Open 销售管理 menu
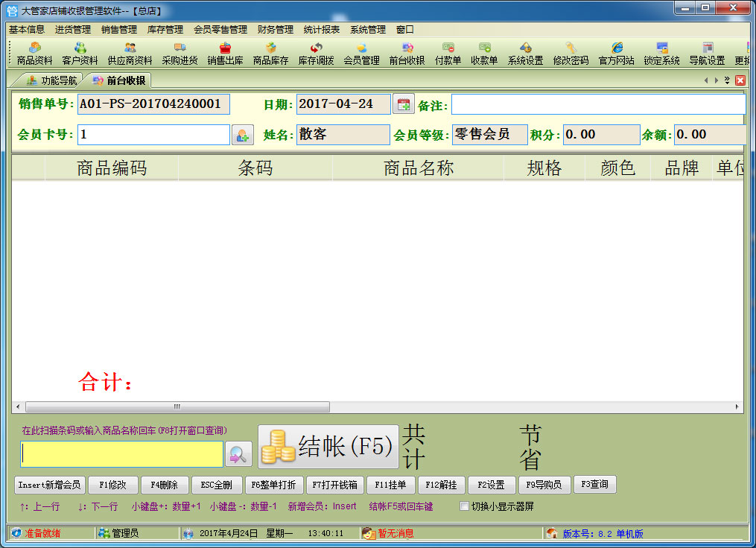Screen dimensions: 756x548 [x=119, y=29]
